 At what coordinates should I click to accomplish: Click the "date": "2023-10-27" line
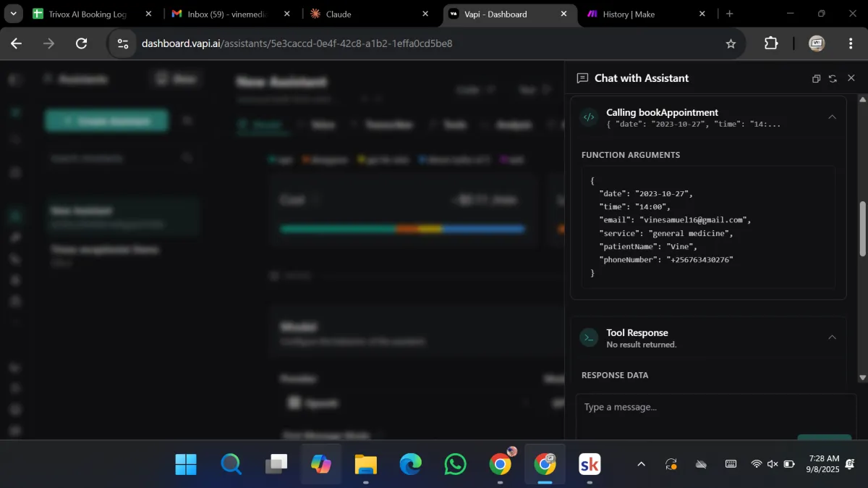(646, 193)
